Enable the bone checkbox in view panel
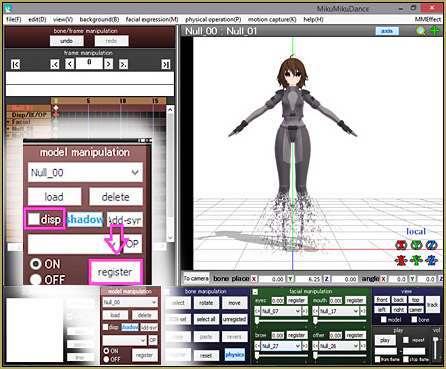Screen dimensions: 446x369 coord(414,320)
